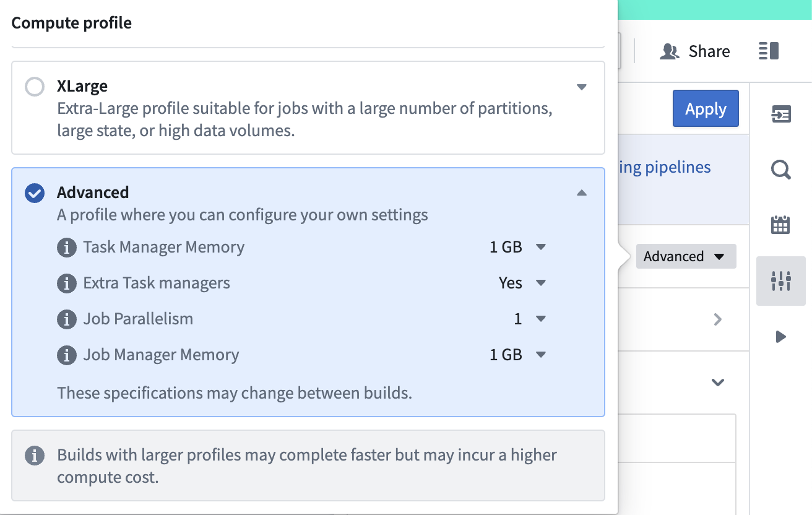The width and height of the screenshot is (812, 515).
Task: Click the settings sliders icon in sidebar
Action: click(x=781, y=281)
